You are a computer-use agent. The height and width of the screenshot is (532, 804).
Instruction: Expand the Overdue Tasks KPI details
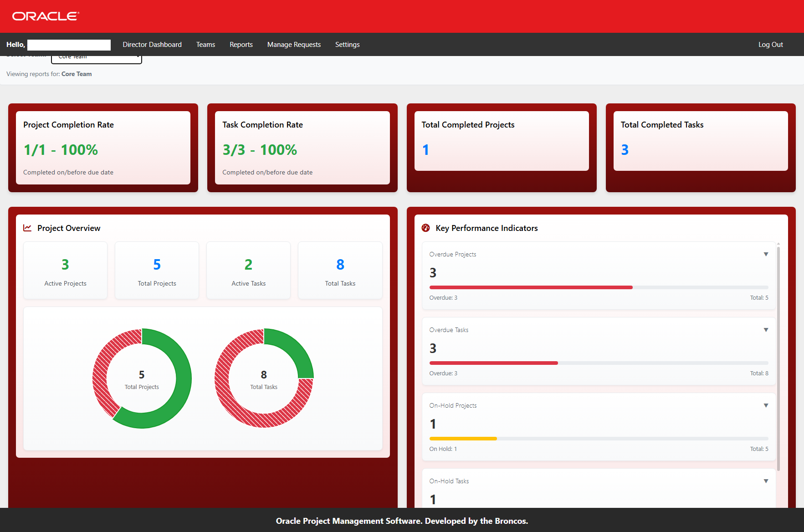coord(766,330)
